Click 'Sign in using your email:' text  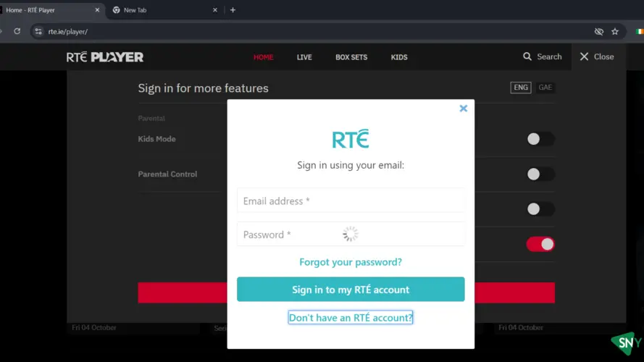pyautogui.click(x=351, y=165)
